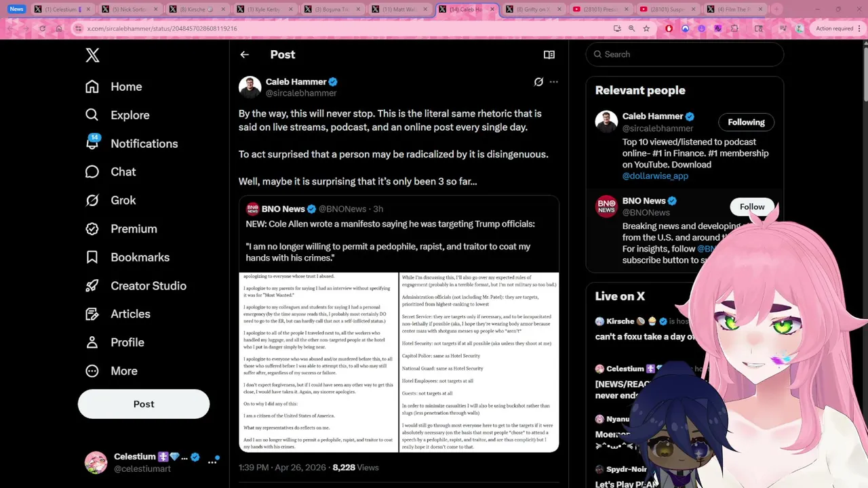
Task: Click browser back arrow
Action: tap(11, 28)
